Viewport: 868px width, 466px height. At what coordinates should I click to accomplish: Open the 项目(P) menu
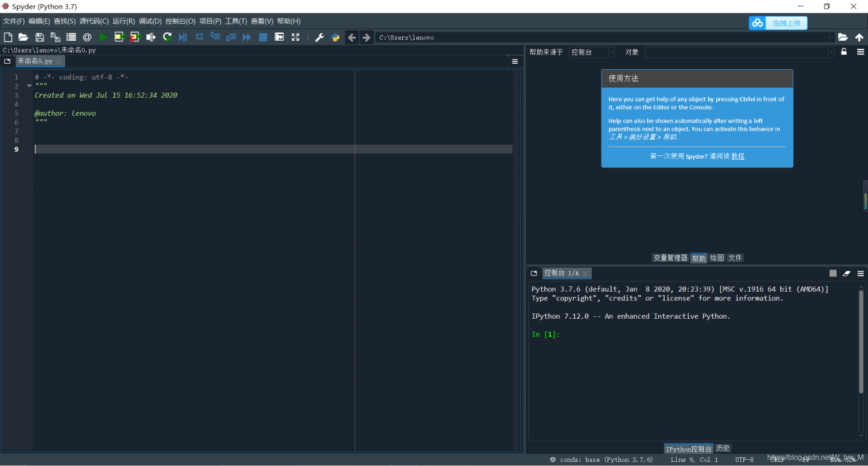click(210, 21)
